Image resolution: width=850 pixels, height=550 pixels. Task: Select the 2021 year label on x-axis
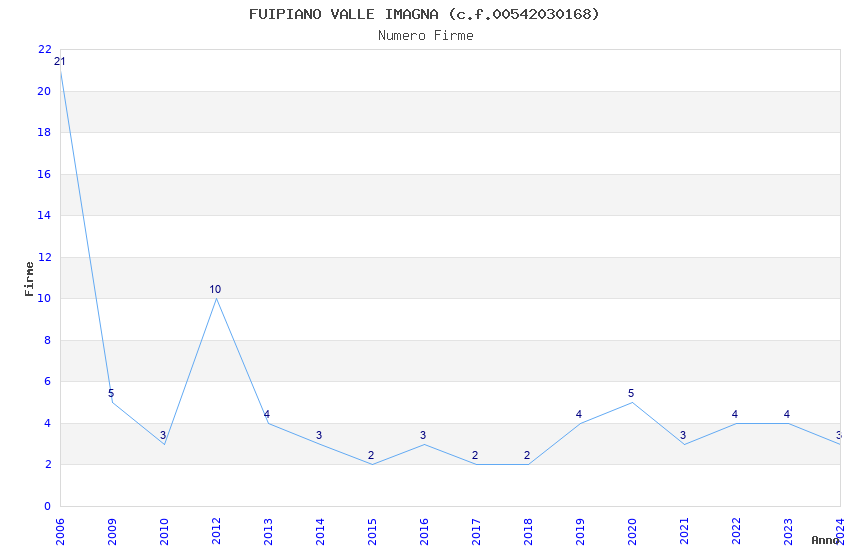point(685,532)
